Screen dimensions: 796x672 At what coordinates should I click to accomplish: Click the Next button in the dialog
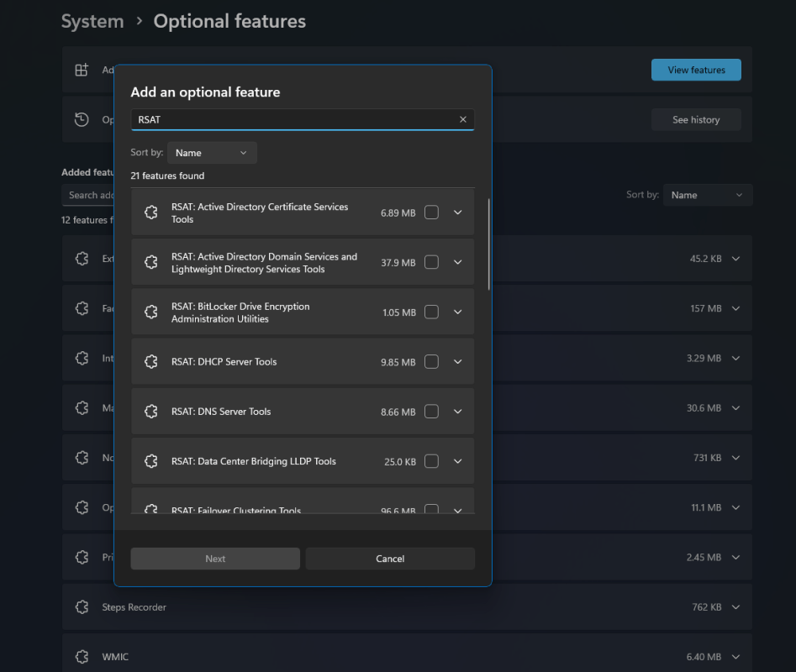(215, 559)
